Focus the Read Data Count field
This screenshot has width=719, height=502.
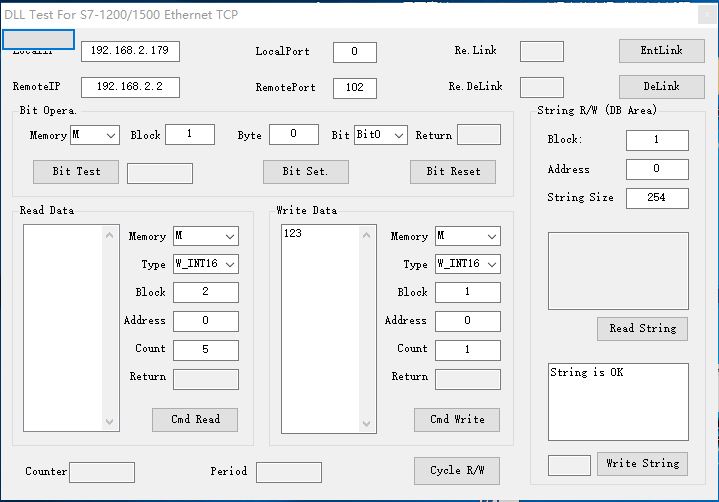point(205,350)
